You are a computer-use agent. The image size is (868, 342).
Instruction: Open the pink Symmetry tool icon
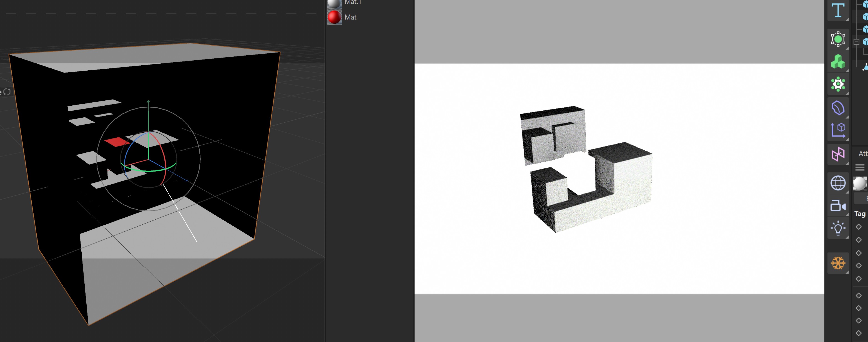[838, 155]
